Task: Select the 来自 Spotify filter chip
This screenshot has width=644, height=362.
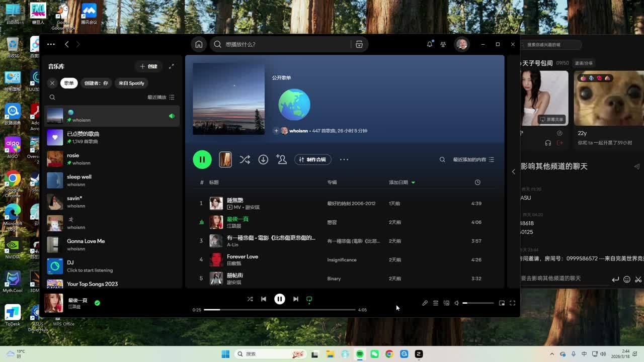Action: click(x=131, y=83)
